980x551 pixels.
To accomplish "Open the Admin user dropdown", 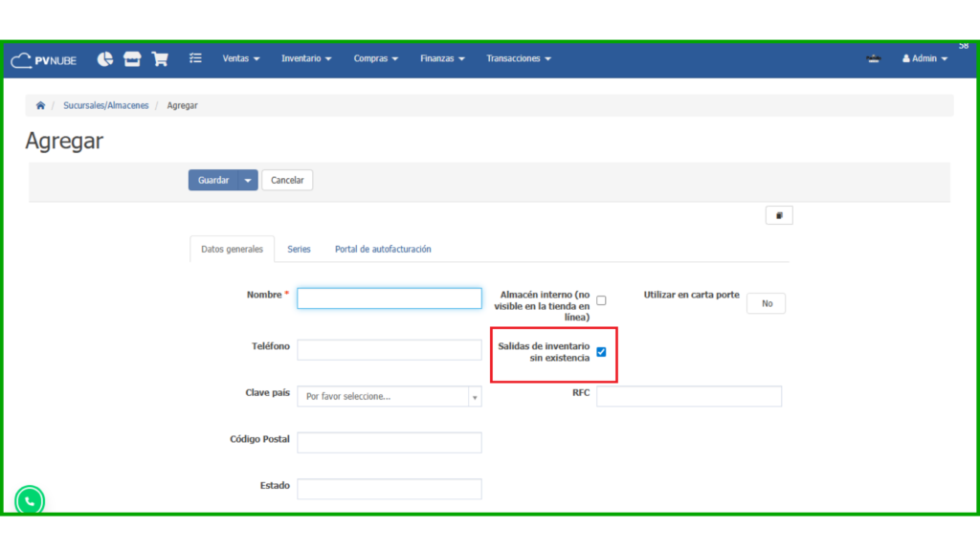I will (x=924, y=59).
